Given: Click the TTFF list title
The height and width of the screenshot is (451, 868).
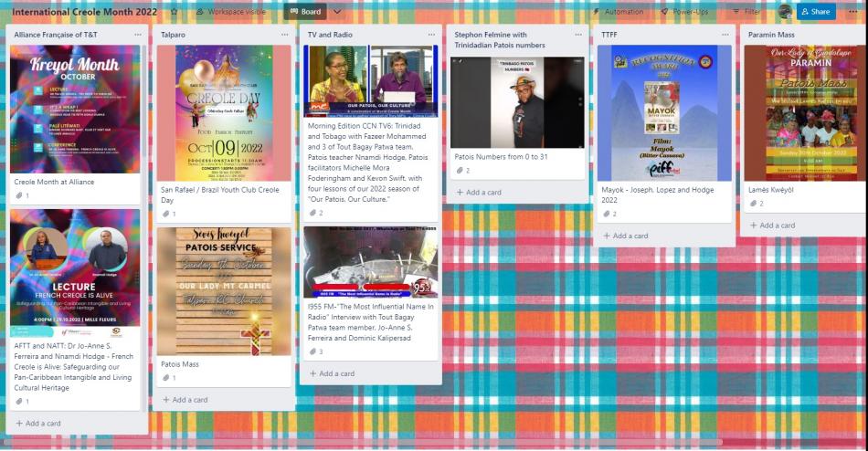Looking at the screenshot, I should (609, 35).
